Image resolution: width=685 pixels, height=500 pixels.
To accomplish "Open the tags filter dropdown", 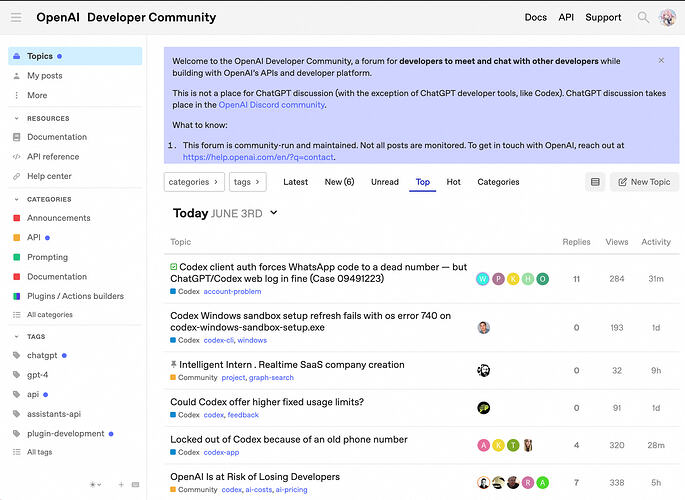I will [x=248, y=182].
